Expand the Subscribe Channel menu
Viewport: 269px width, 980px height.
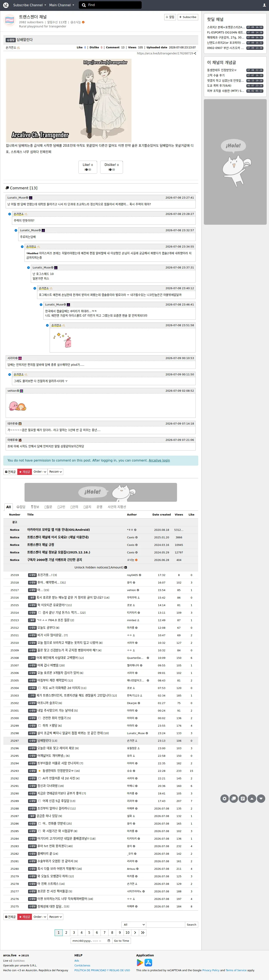click(29, 5)
